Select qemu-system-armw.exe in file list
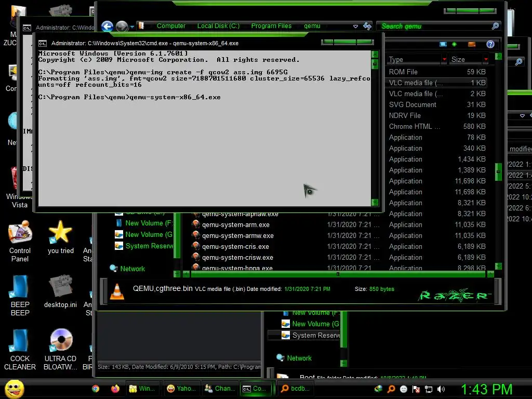Screen dimensions: 532x399 tap(238, 235)
